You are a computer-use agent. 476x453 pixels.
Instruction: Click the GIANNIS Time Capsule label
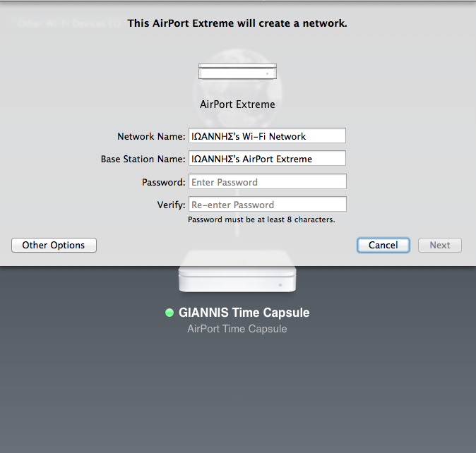tap(244, 313)
